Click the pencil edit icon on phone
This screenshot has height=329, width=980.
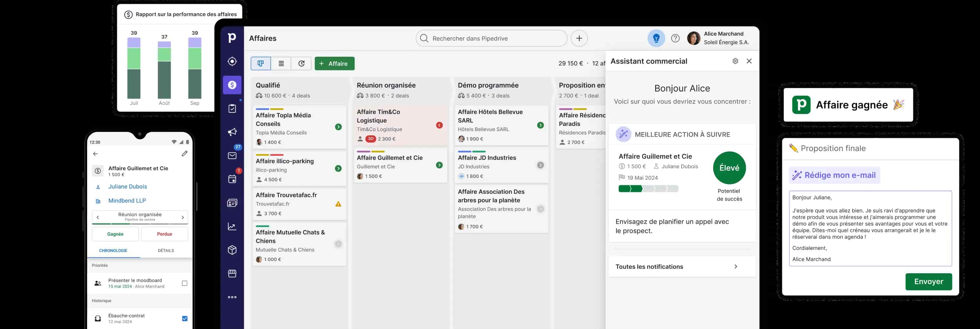[184, 154]
